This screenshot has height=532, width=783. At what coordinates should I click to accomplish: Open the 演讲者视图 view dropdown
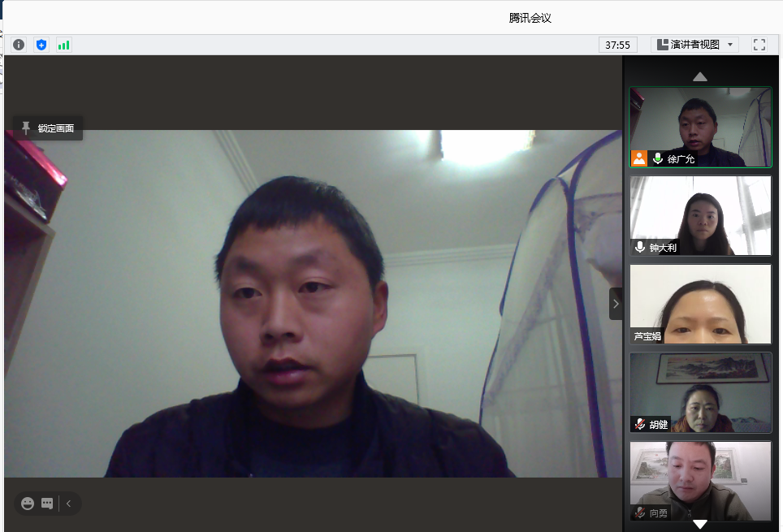[694, 45]
